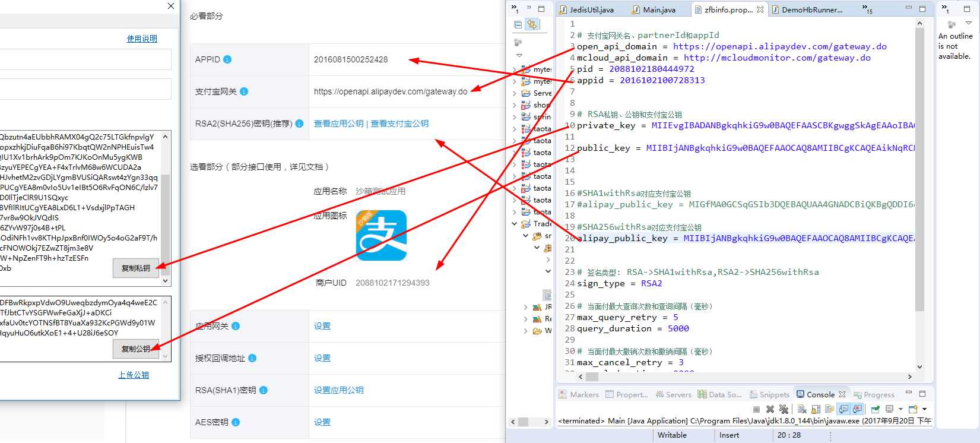Click the info icon next to 应用网关
This screenshot has height=443, width=980.
[x=236, y=326]
